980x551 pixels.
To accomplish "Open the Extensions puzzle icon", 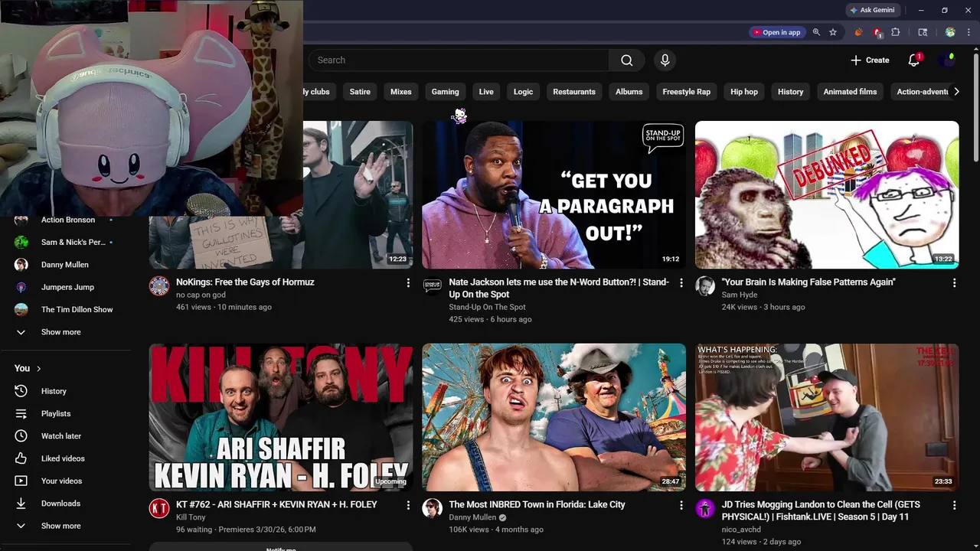I will tap(896, 32).
